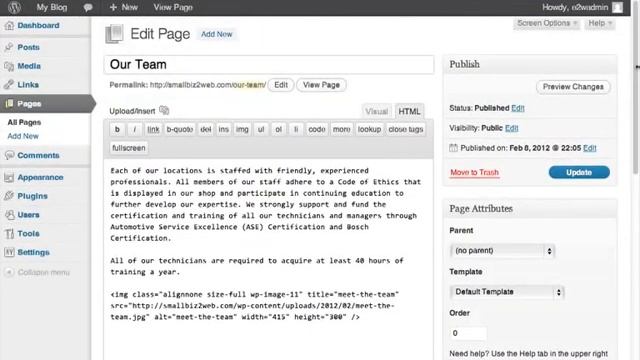Click the code quicktag button
The image size is (640, 360).
click(x=317, y=129)
